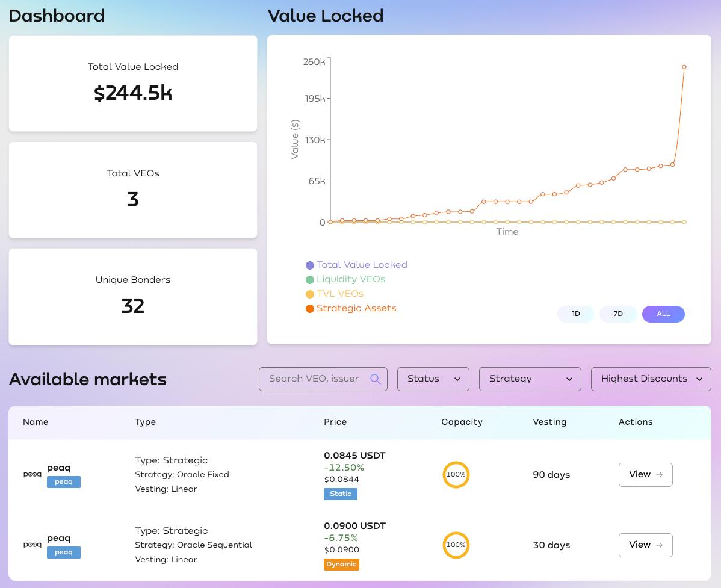Click the $0.0844 price text
721x588 pixels.
click(x=342, y=480)
